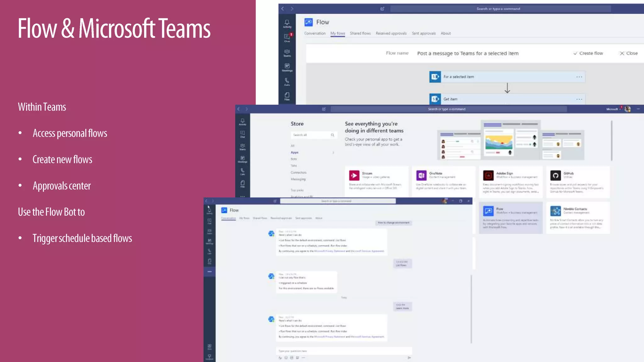Open the Adobe Sign app icon

pos(488,175)
